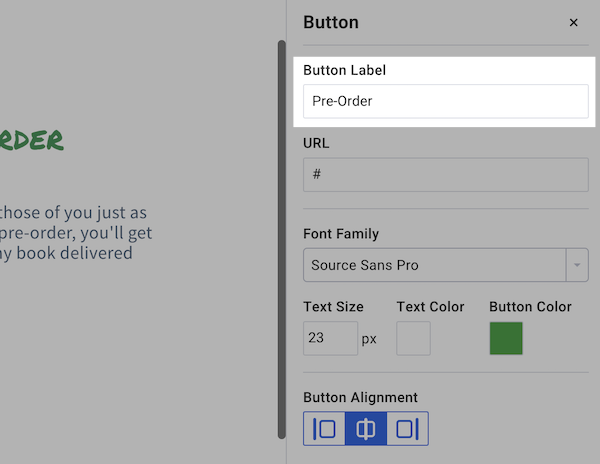Focus the URL input field
Viewport: 600px width, 464px height.
tap(445, 174)
